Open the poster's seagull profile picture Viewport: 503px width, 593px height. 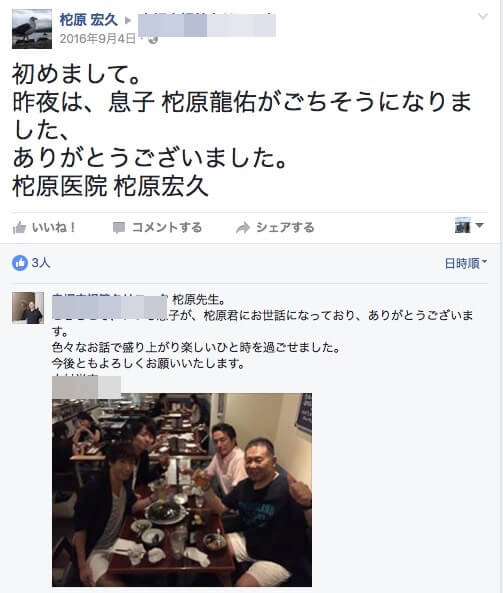[32, 29]
